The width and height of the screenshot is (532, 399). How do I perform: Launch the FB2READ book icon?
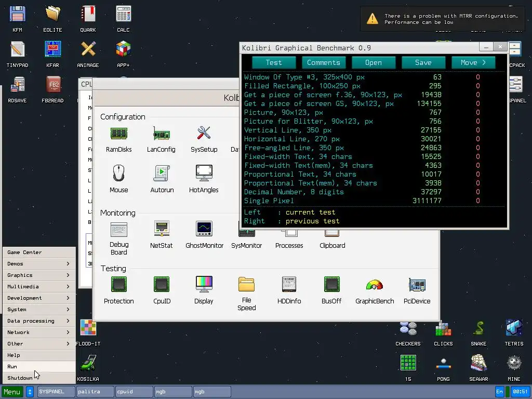52,85
